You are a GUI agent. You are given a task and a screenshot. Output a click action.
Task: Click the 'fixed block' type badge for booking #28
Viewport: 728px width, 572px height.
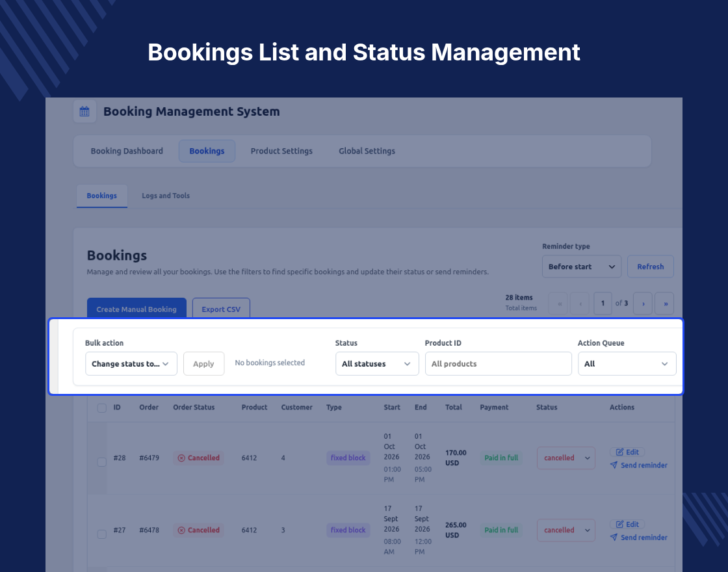(x=348, y=458)
